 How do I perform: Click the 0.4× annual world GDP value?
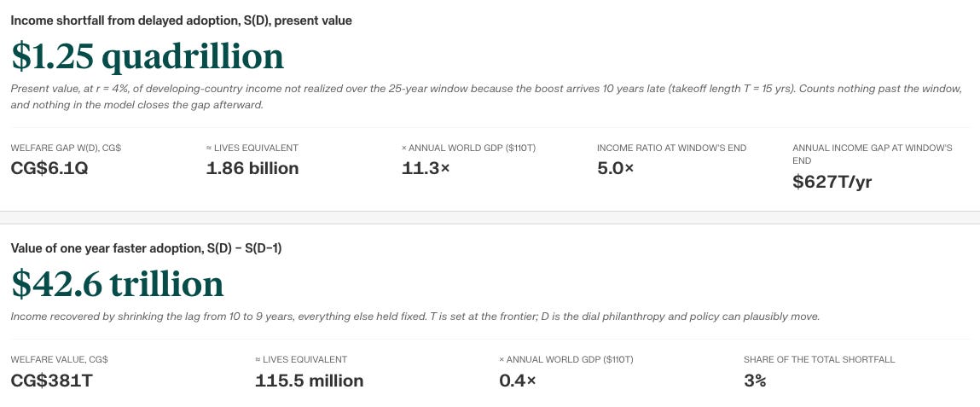(518, 380)
